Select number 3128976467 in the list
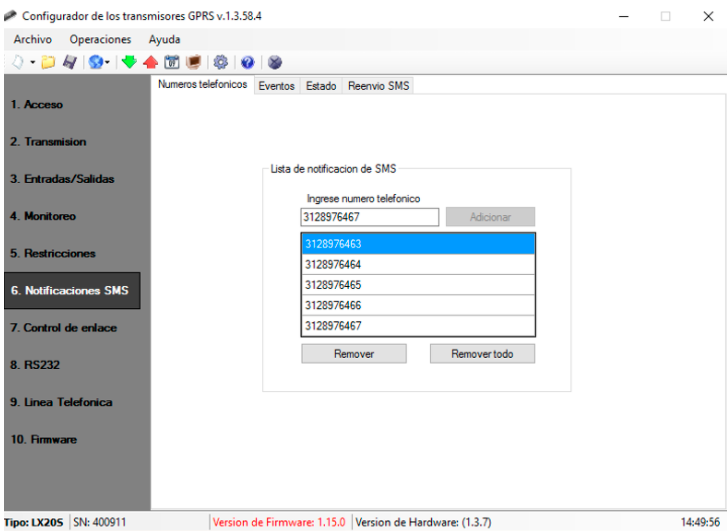This screenshot has height=531, width=727. click(x=418, y=326)
